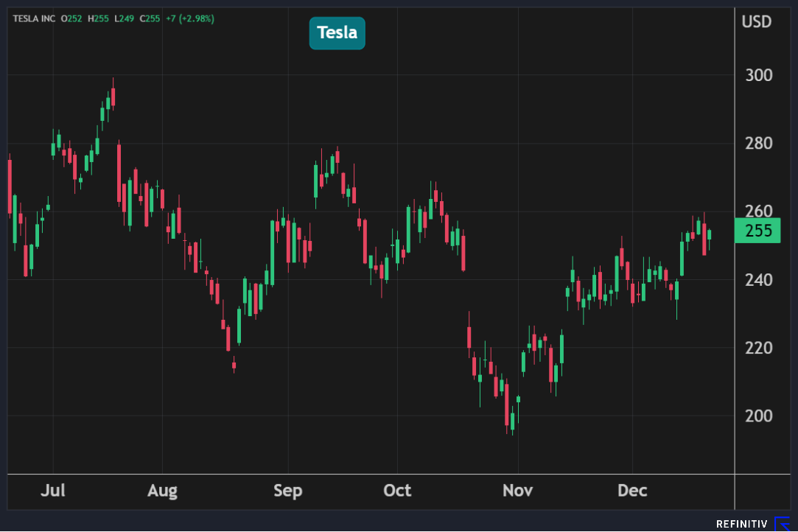This screenshot has height=532, width=798.
Task: Select the Aug label on time axis
Action: pos(162,491)
